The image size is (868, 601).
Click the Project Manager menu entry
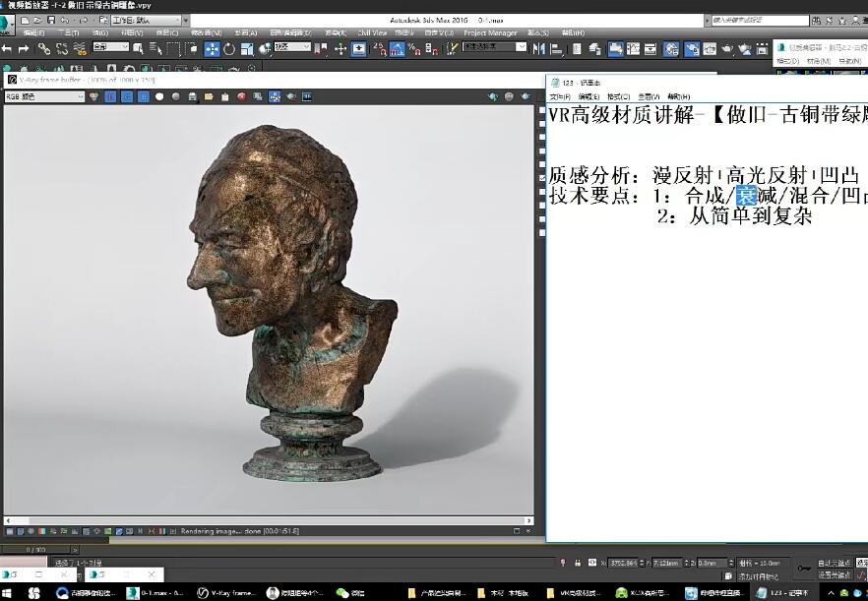coord(489,31)
